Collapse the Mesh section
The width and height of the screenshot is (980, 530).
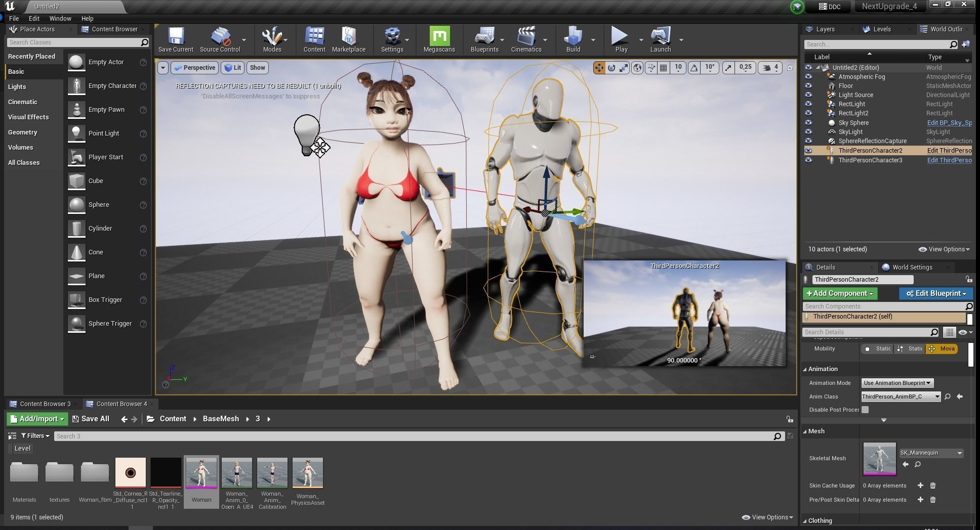[x=805, y=431]
